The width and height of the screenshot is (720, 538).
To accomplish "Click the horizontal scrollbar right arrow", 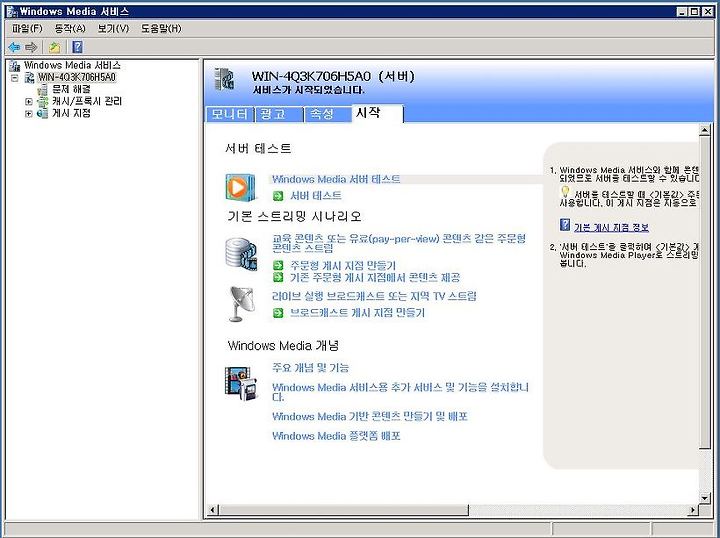I will tap(693, 510).
